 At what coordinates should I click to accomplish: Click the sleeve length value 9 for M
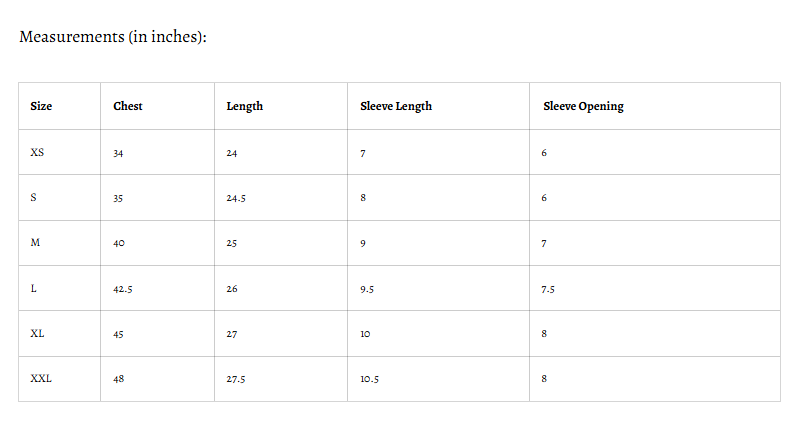click(x=364, y=243)
